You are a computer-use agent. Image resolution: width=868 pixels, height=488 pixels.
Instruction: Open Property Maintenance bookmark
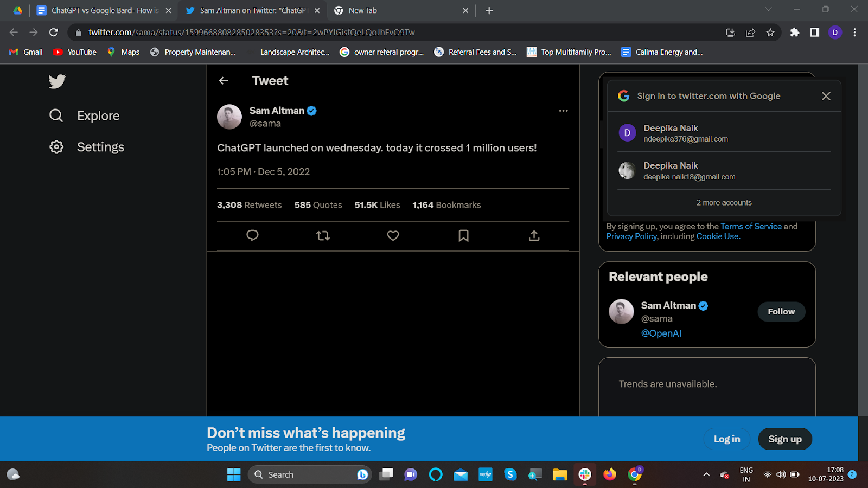[x=193, y=52]
